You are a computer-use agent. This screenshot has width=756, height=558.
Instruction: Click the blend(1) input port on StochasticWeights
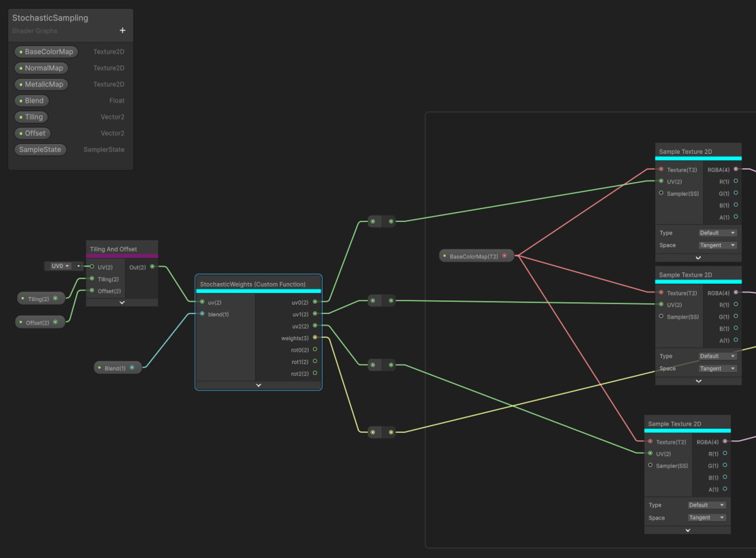202,314
